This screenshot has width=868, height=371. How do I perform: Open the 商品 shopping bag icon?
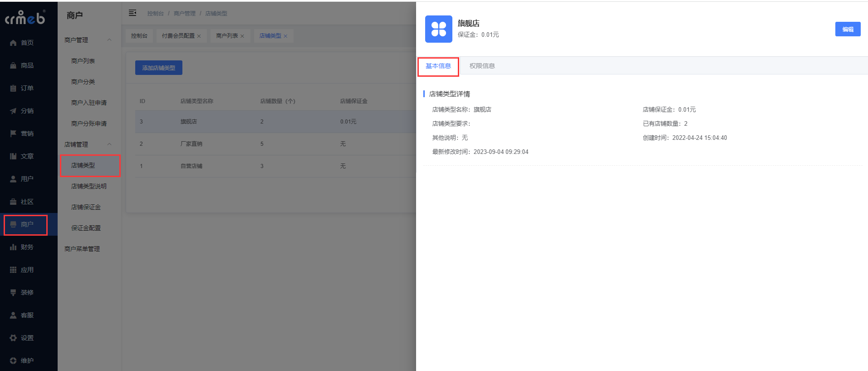(x=13, y=65)
